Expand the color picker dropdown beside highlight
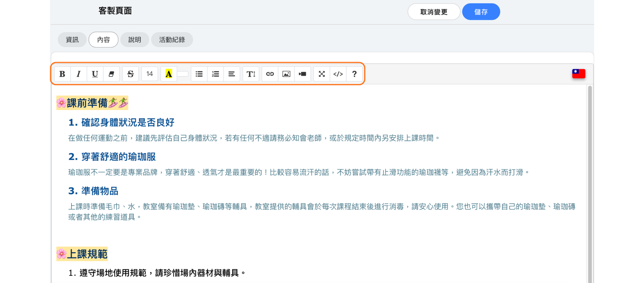644x283 pixels. [183, 74]
